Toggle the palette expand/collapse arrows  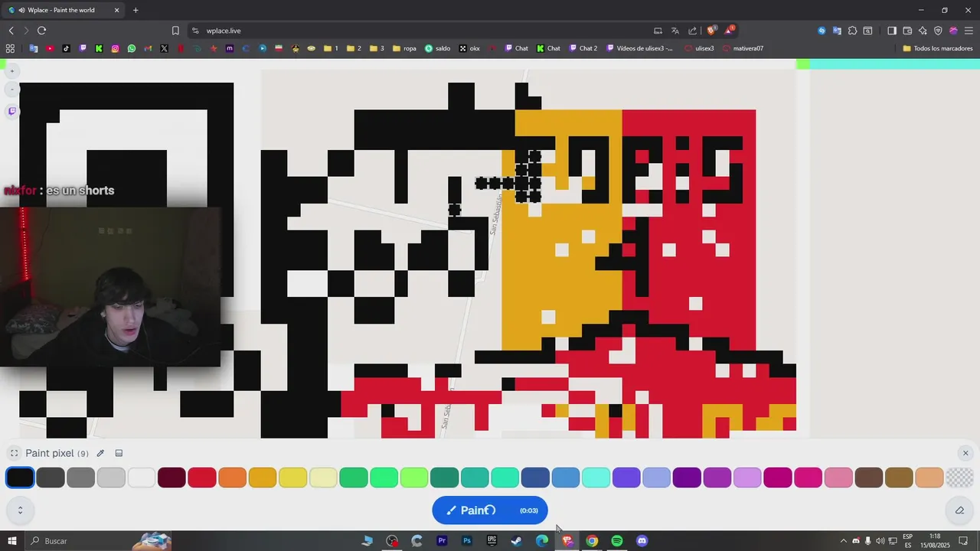coord(20,510)
